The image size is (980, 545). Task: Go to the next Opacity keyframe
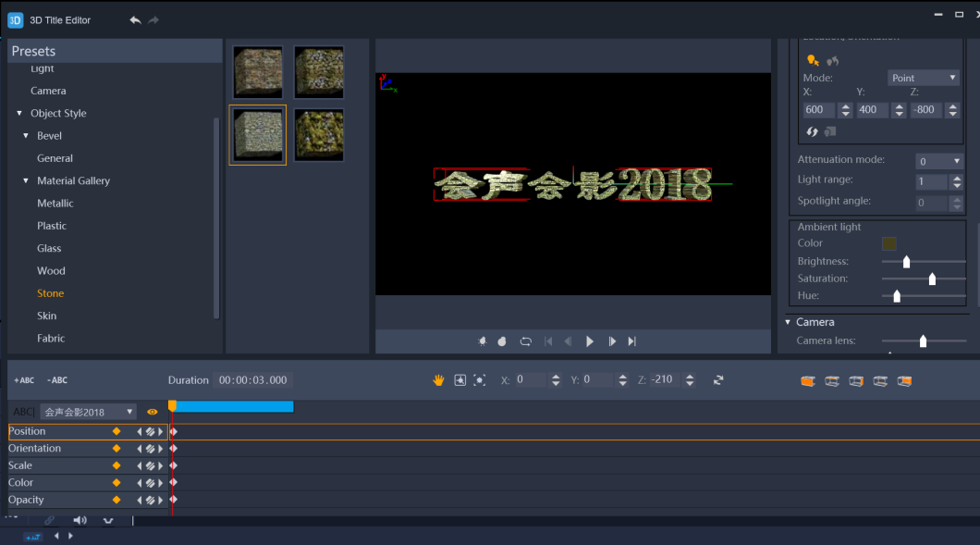tap(161, 500)
